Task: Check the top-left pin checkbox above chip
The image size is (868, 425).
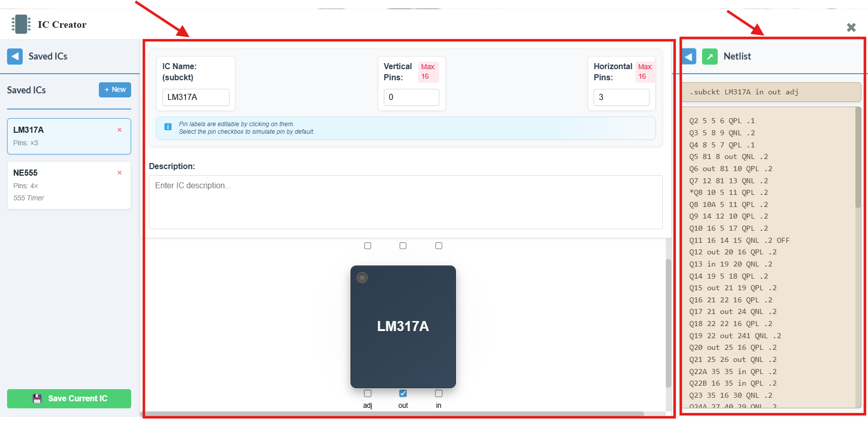Action: tap(368, 246)
